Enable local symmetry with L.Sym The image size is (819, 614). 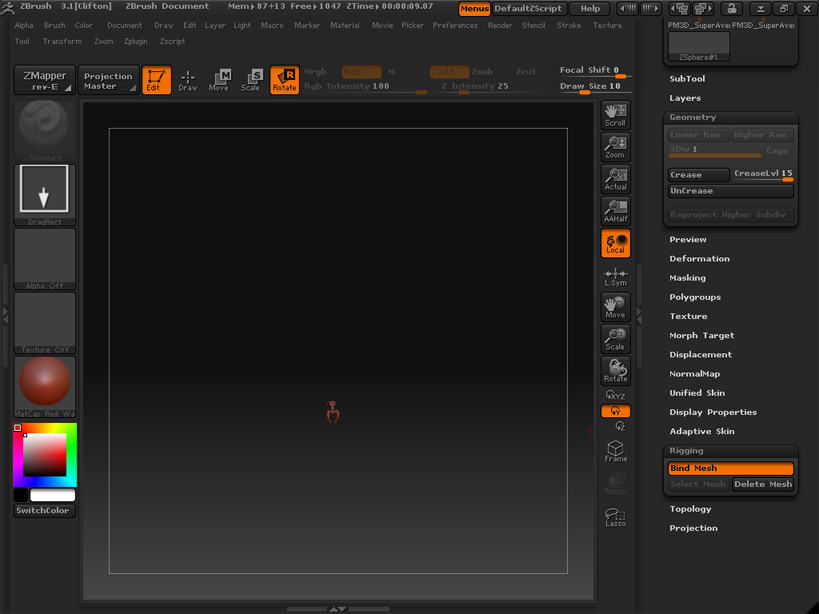(x=615, y=275)
